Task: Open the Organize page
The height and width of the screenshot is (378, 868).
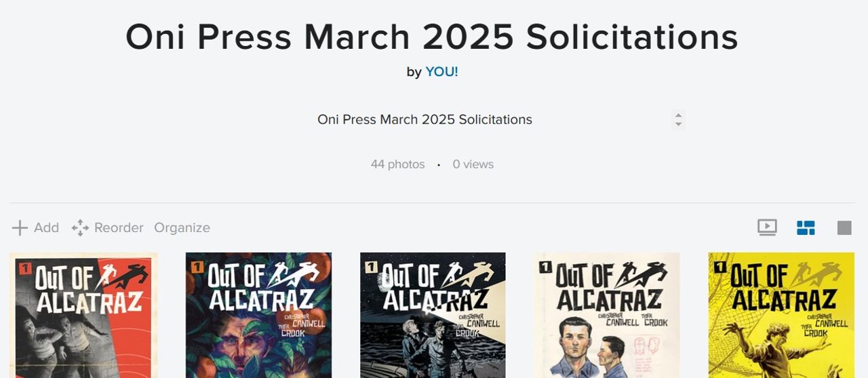Action: coord(182,228)
